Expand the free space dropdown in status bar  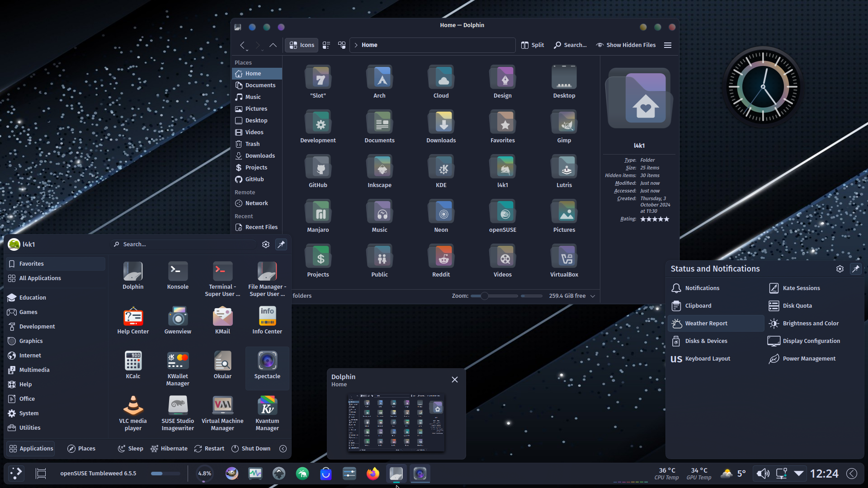click(593, 296)
